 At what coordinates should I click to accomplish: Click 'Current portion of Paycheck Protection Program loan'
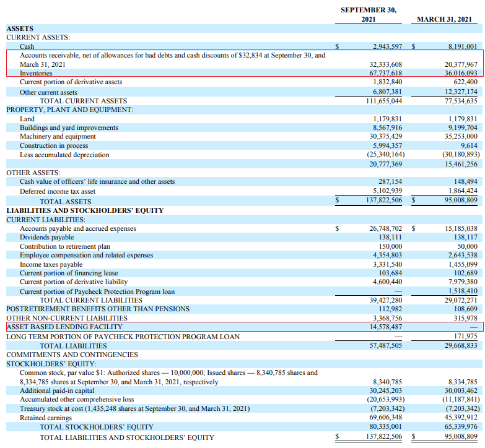point(97,291)
